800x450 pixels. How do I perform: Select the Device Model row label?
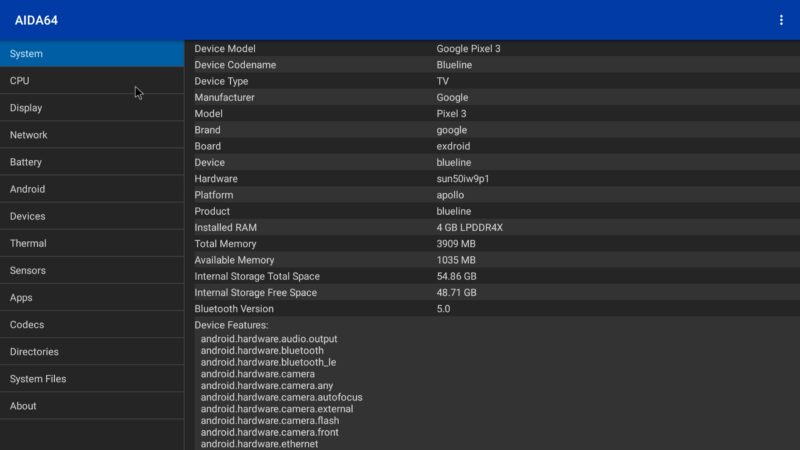(224, 48)
